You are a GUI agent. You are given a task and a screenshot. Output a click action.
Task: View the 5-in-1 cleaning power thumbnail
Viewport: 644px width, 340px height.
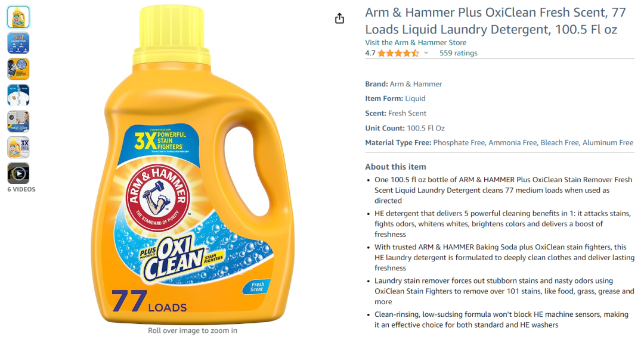click(x=18, y=43)
